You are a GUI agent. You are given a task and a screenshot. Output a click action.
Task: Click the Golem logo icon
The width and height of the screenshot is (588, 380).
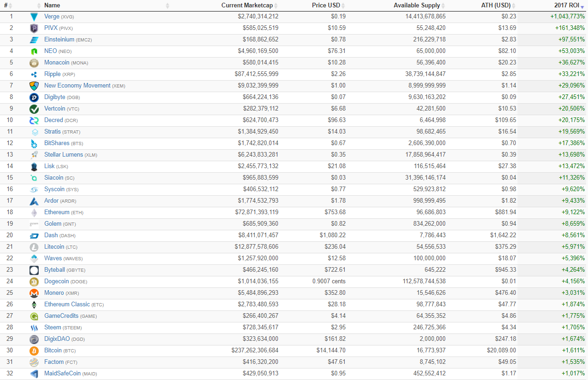coord(34,224)
